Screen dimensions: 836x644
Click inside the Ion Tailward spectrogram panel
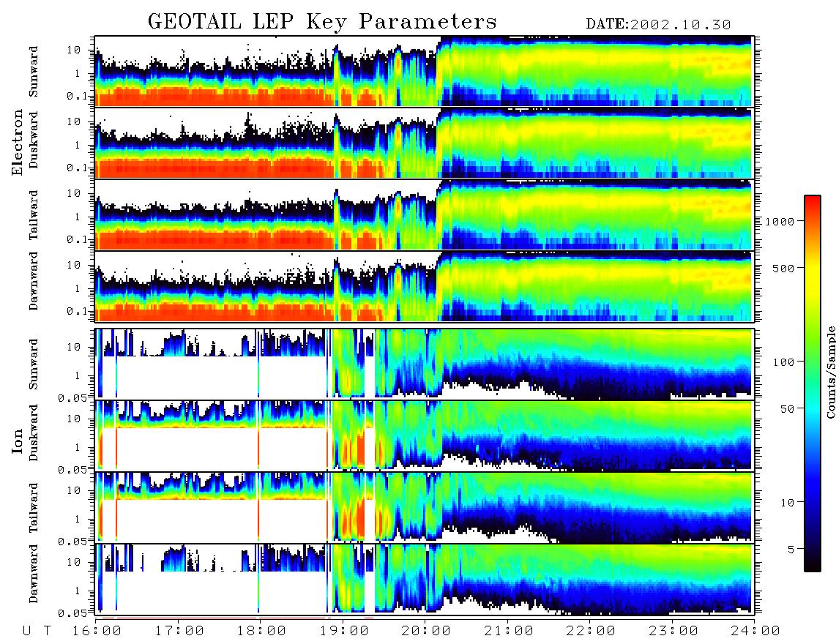pos(424,507)
